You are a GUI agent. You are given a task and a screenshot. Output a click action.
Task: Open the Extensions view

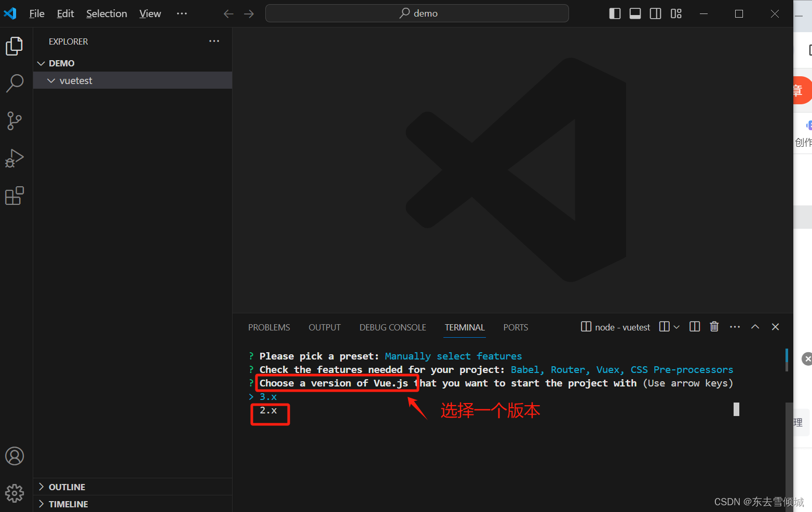[15, 196]
